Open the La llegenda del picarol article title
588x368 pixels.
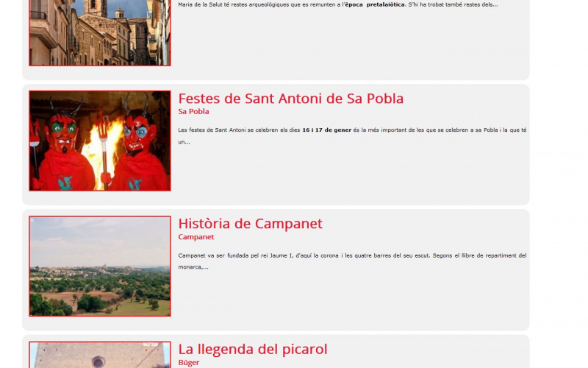(x=252, y=349)
